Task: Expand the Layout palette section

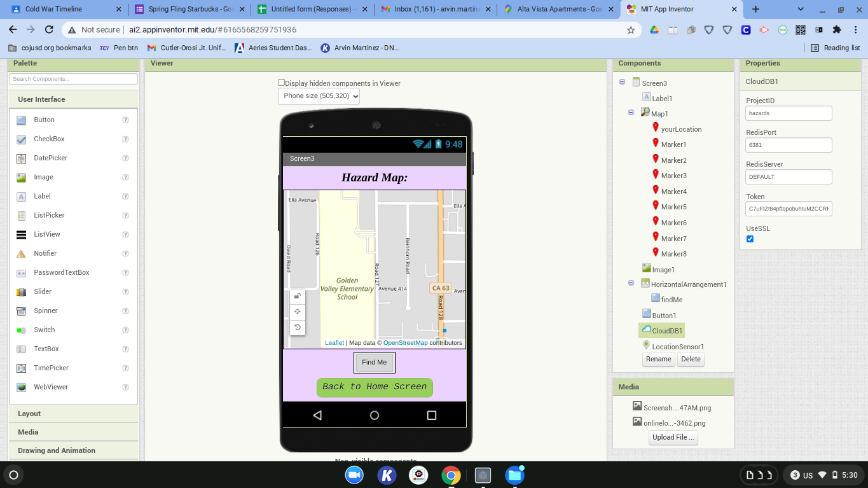Action: pyautogui.click(x=73, y=414)
